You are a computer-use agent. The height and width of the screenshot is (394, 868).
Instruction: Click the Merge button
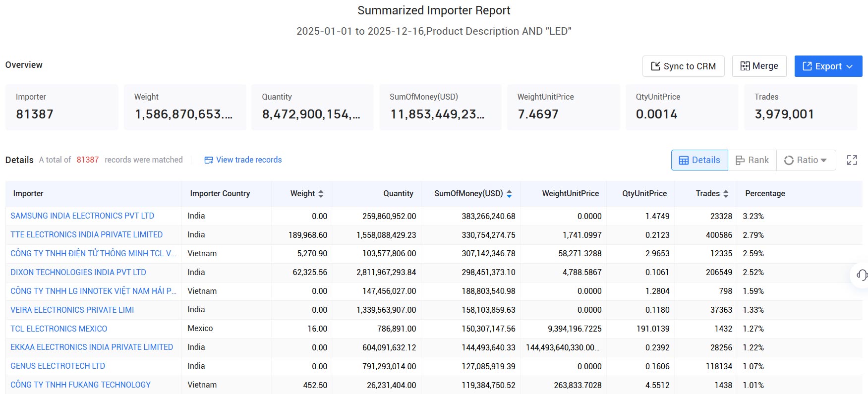759,66
